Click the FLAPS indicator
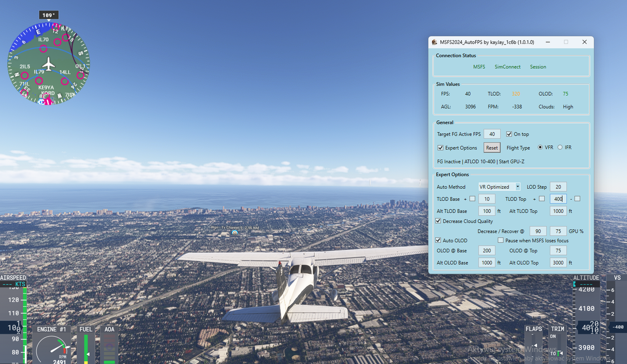 533,343
